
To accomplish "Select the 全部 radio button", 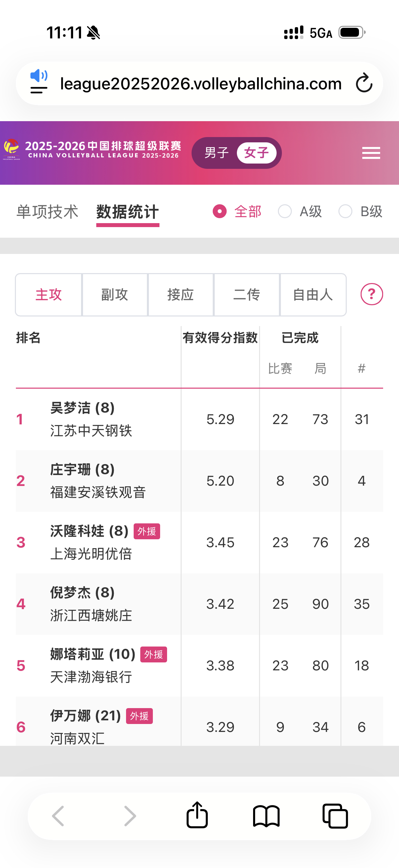I will [x=219, y=211].
